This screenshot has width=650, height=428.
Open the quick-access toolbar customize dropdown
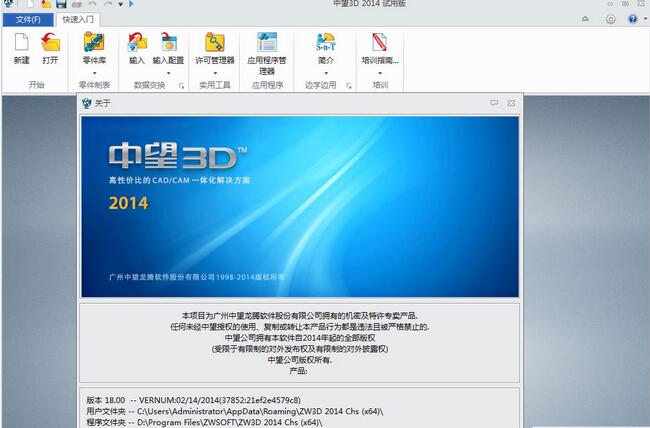[121, 4]
